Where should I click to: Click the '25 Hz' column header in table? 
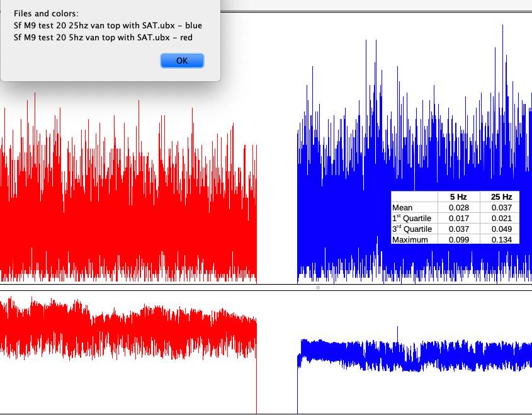tap(501, 196)
